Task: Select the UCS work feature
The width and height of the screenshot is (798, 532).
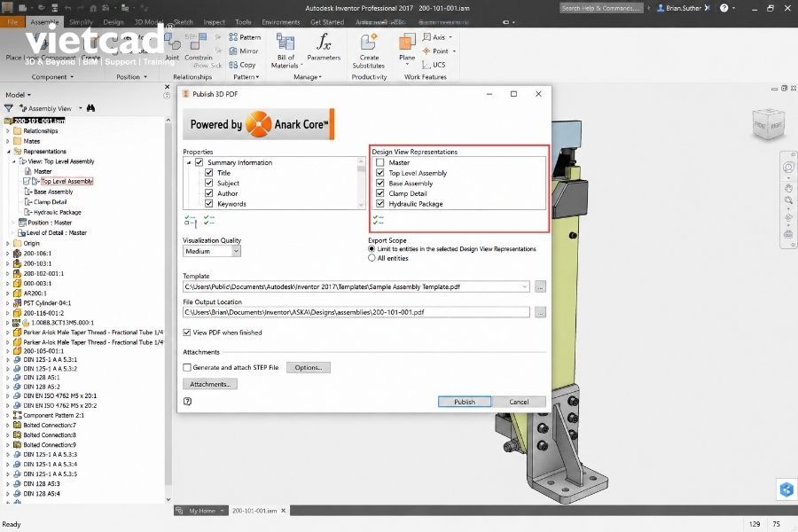Action: pyautogui.click(x=434, y=65)
